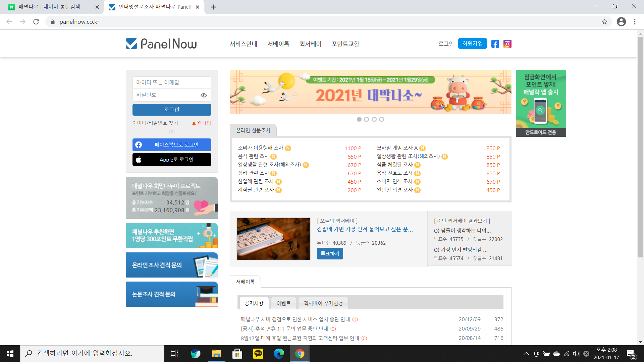Viewport: 644px width, 362px height.
Task: Open 서비스안내 navigation menu
Action: point(244,44)
